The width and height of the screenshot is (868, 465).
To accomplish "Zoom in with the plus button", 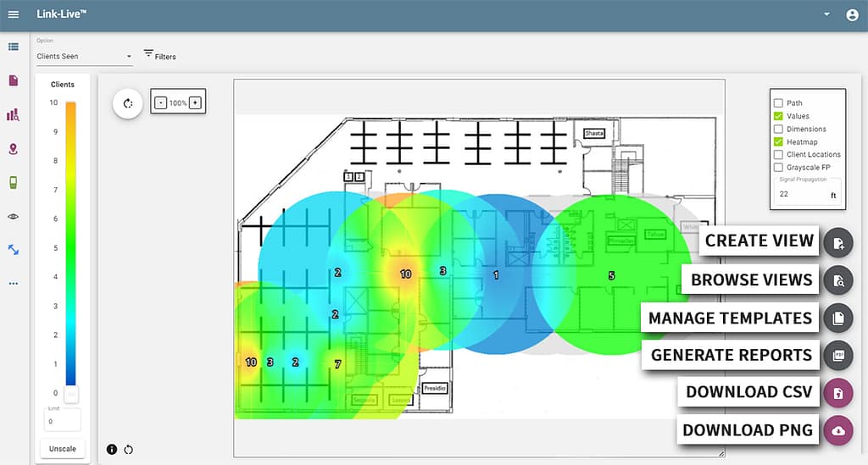I will click(x=195, y=102).
